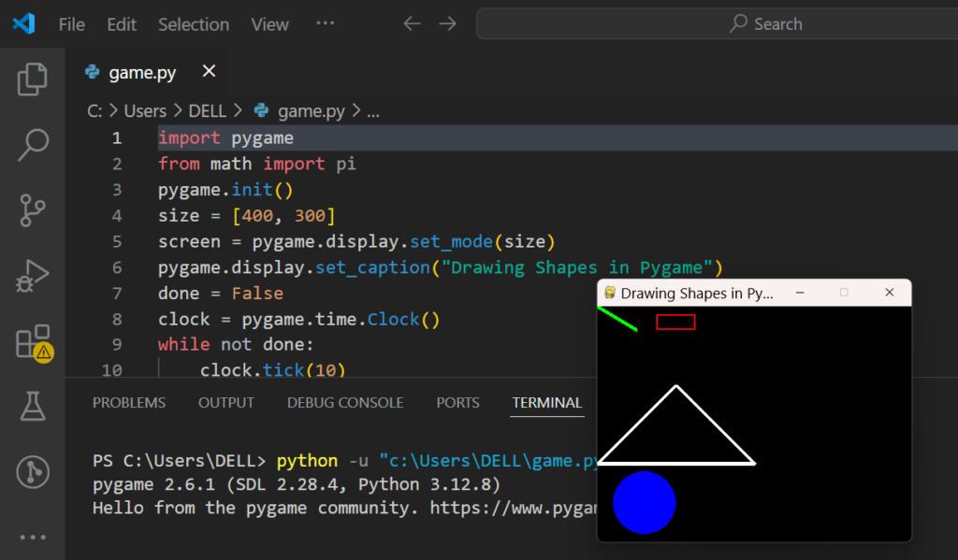Open the Git graph activity bar icon

33,471
